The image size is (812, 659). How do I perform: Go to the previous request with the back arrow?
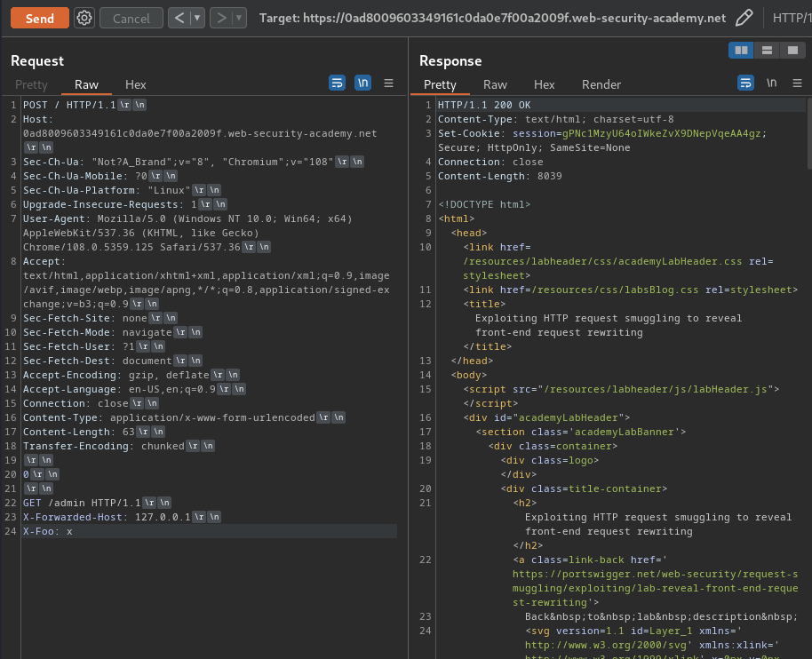(179, 18)
